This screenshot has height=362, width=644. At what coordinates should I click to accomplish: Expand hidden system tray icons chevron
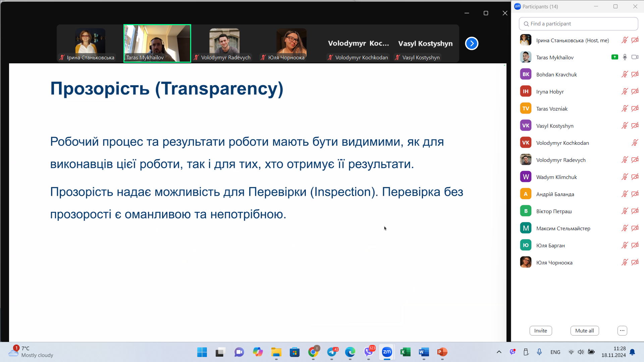(499, 352)
